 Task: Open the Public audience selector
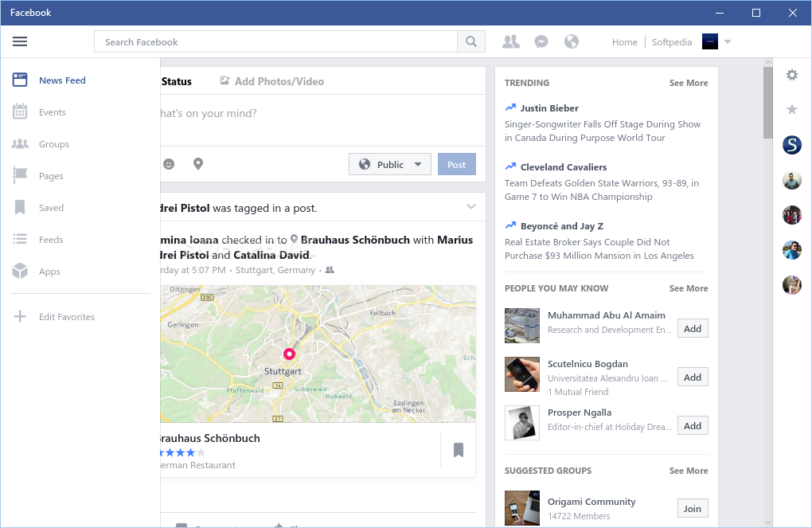[x=390, y=164]
